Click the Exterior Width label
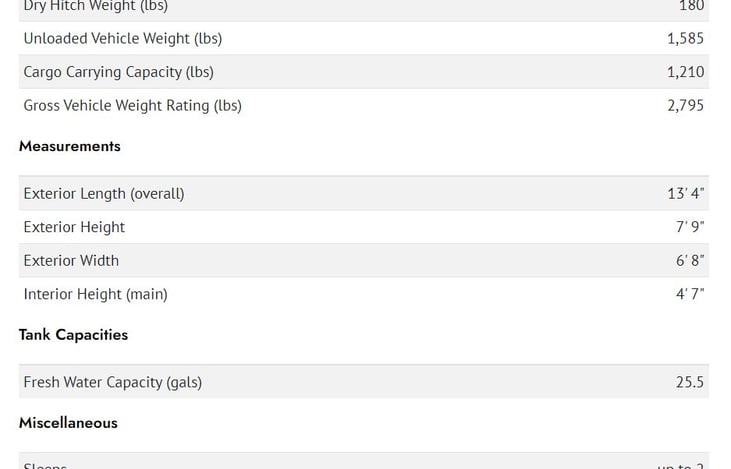 71,260
